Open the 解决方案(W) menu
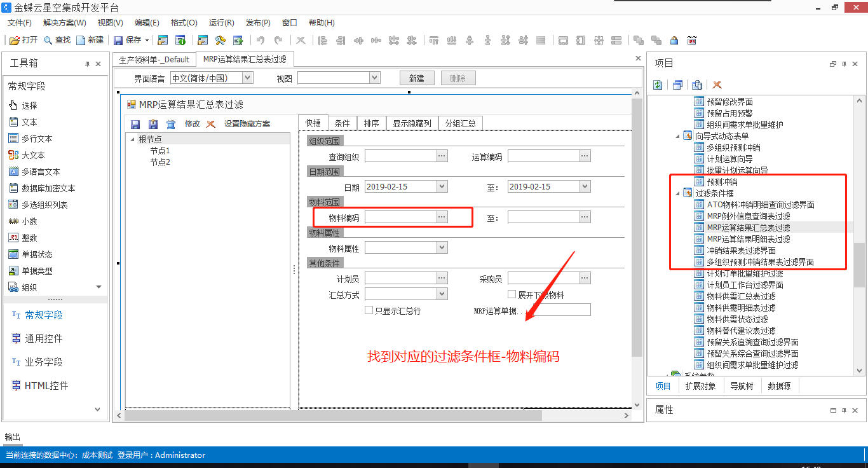 point(64,22)
